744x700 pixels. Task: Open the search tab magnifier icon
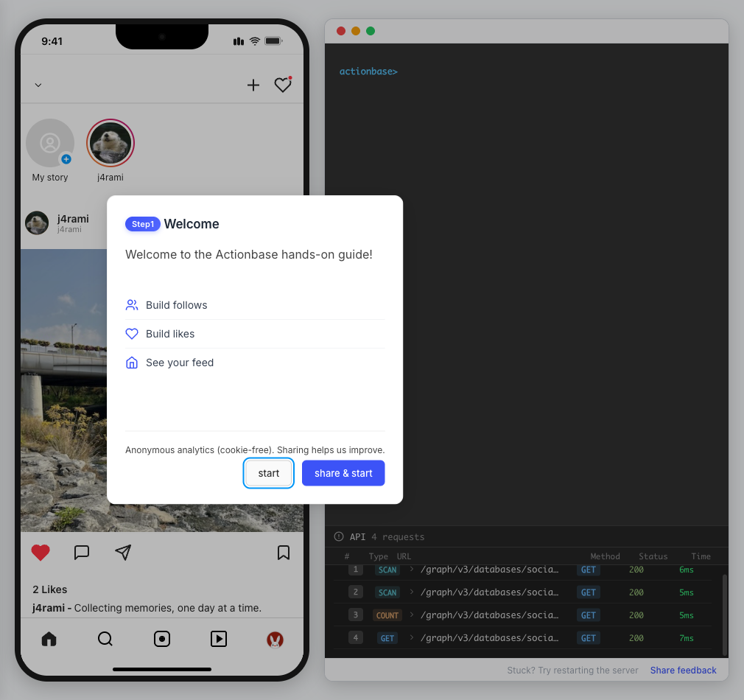coord(105,639)
